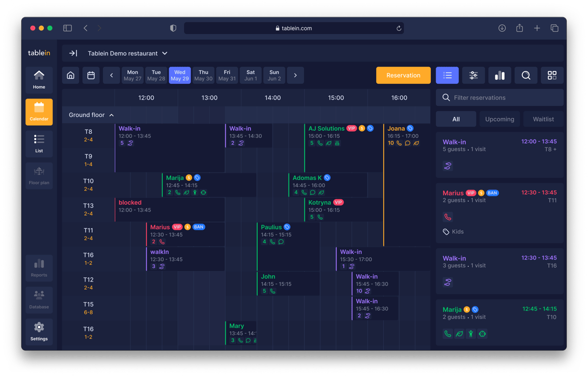The image size is (588, 376).
Task: Select Fri May 31
Action: (227, 75)
